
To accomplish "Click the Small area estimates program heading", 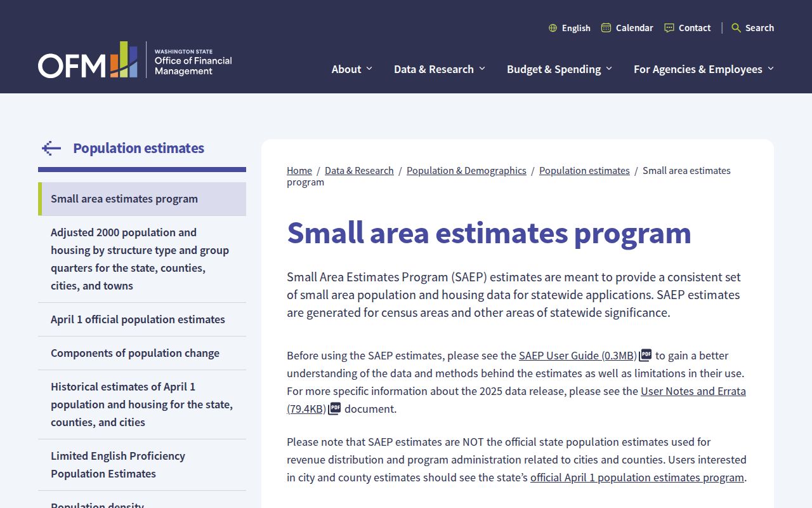I will 488,233.
